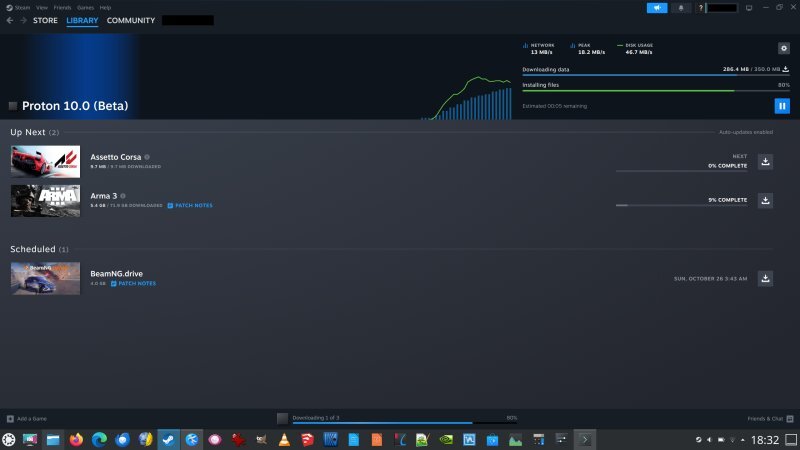Go back with the left arrow
This screenshot has height=450, width=800.
click(x=9, y=20)
